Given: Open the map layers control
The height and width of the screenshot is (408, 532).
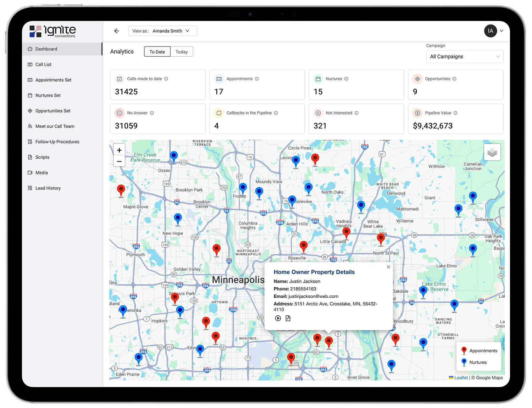Looking at the screenshot, I should pyautogui.click(x=492, y=152).
